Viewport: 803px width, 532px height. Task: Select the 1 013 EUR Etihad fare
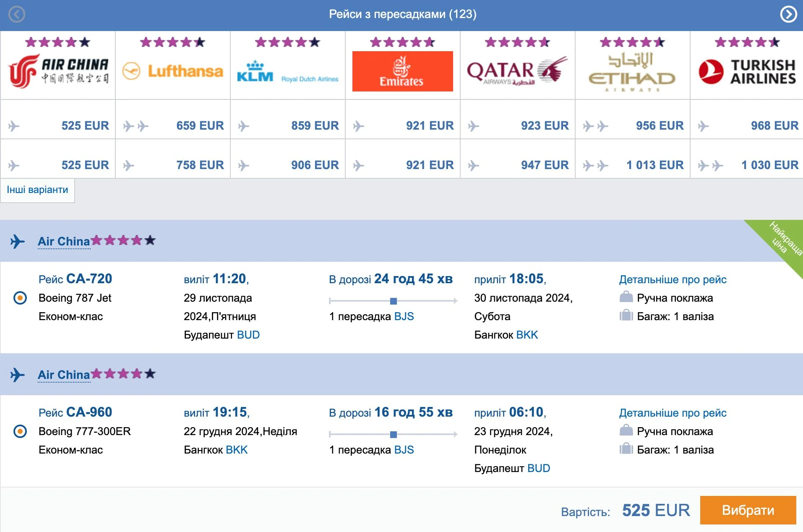pyautogui.click(x=655, y=165)
